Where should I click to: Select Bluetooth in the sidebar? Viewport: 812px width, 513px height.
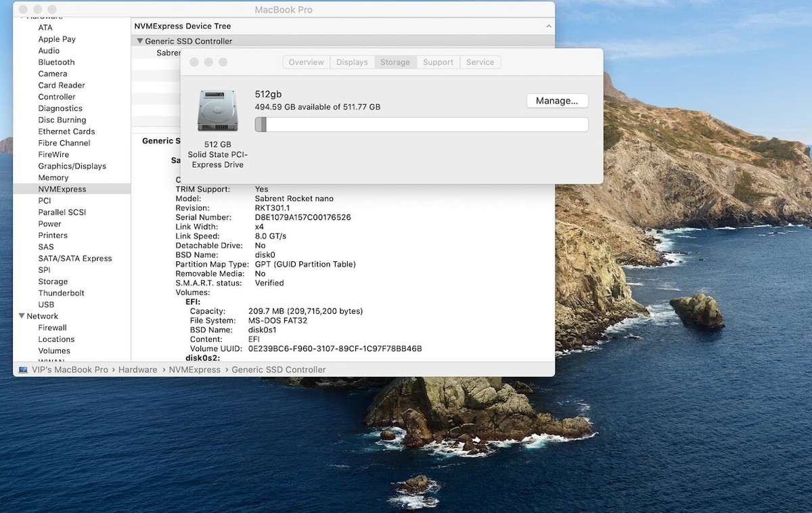[x=56, y=62]
